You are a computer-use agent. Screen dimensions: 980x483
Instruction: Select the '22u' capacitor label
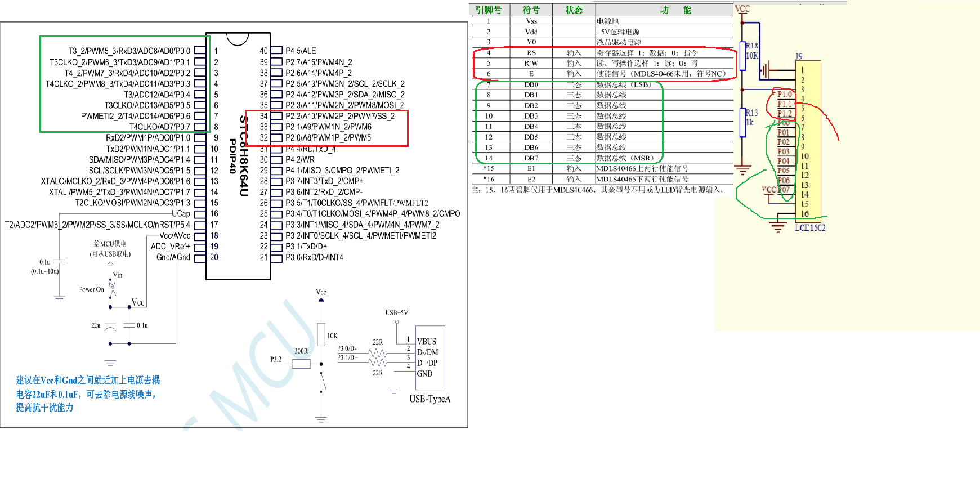point(96,325)
